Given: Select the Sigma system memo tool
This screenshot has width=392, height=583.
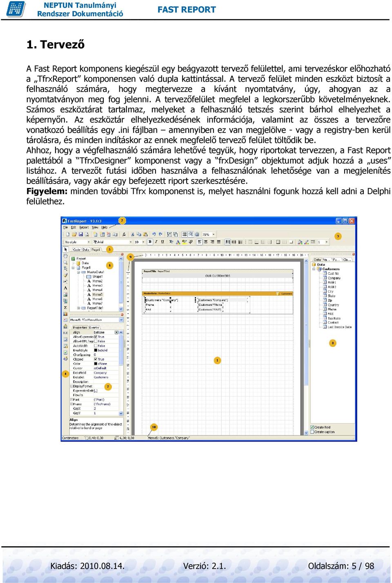Looking at the screenshot, I should pyautogui.click(x=65, y=307).
